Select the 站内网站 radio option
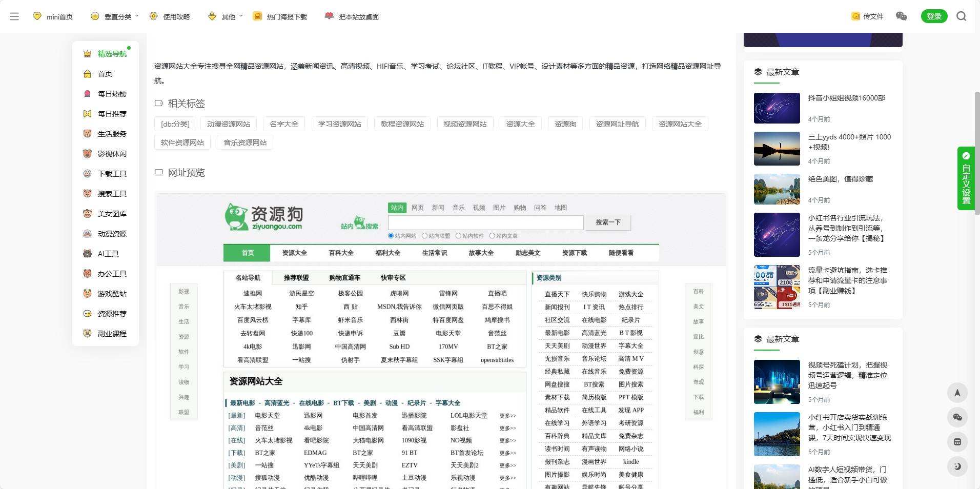The image size is (980, 489). click(x=391, y=236)
